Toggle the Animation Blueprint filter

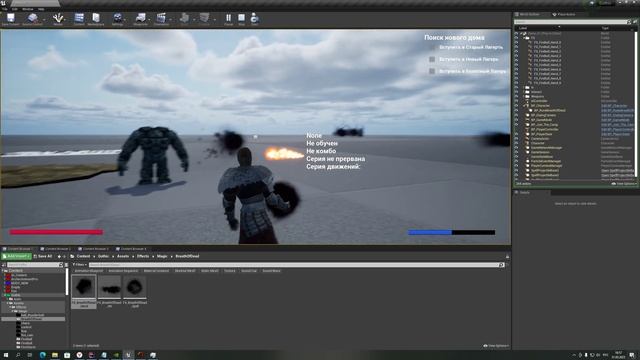coord(89,271)
